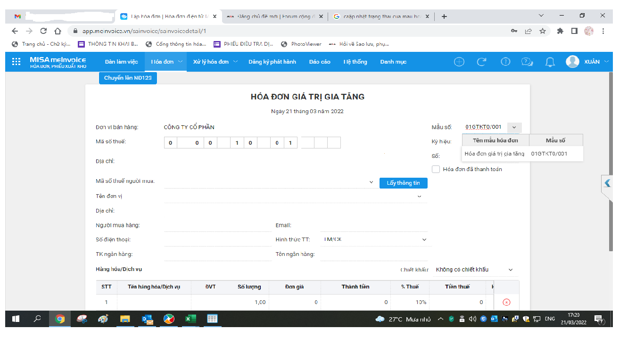
Task: Expand the Hóa đơn menu chevron
Action: click(x=180, y=62)
